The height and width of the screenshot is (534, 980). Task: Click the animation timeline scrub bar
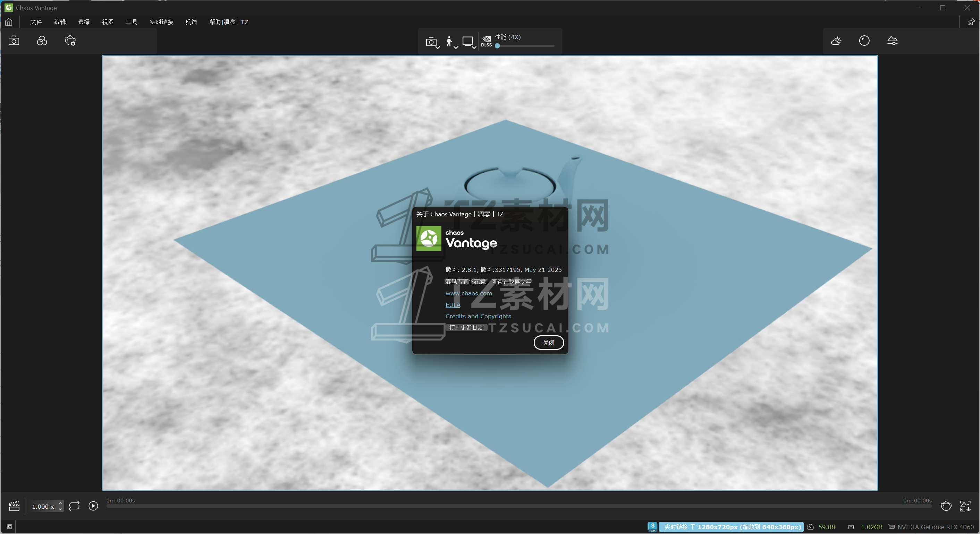coord(519,506)
